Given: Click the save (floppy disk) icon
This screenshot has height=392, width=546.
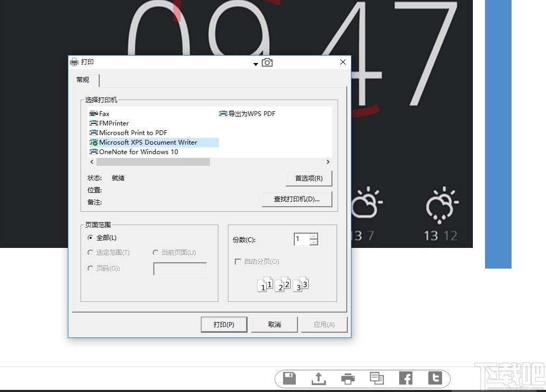Looking at the screenshot, I should pos(288,378).
